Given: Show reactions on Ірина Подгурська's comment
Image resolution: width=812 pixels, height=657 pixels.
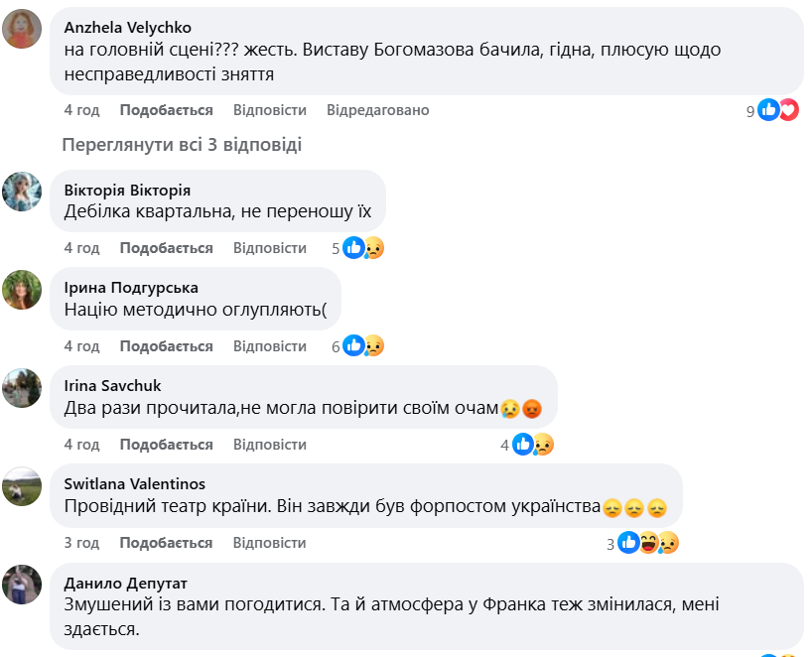Looking at the screenshot, I should (363, 346).
